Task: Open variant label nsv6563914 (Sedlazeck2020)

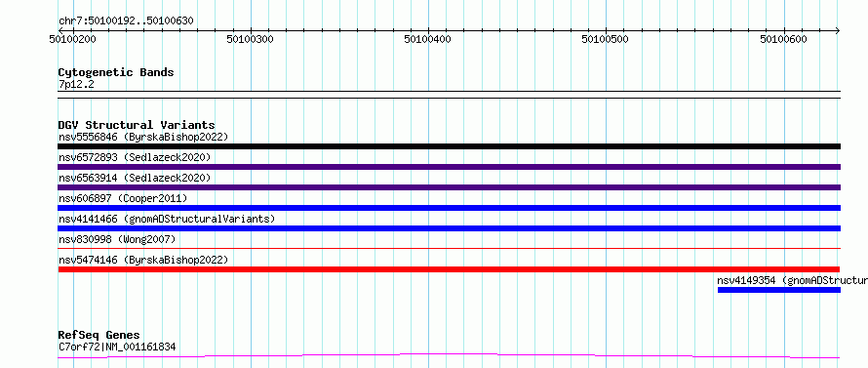Action: pyautogui.click(x=135, y=178)
